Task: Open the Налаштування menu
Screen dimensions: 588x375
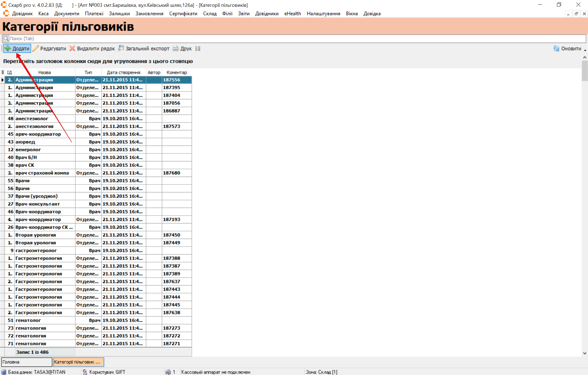Action: pos(323,14)
